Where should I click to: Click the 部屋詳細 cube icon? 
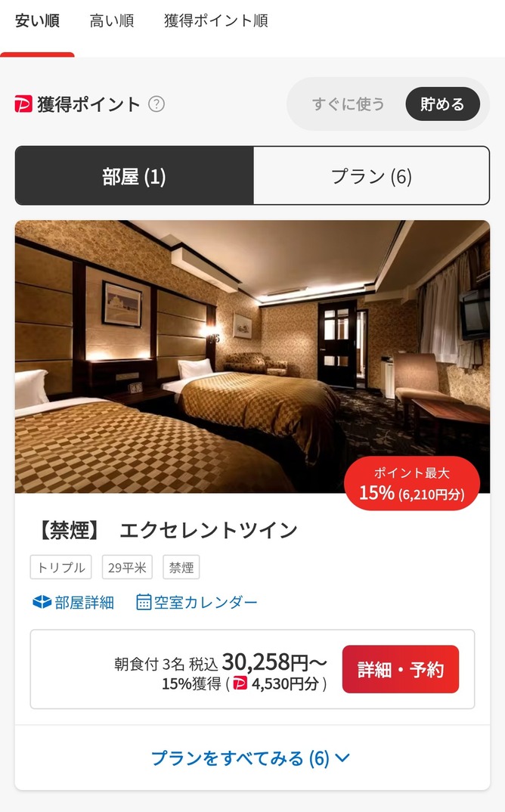(x=42, y=603)
